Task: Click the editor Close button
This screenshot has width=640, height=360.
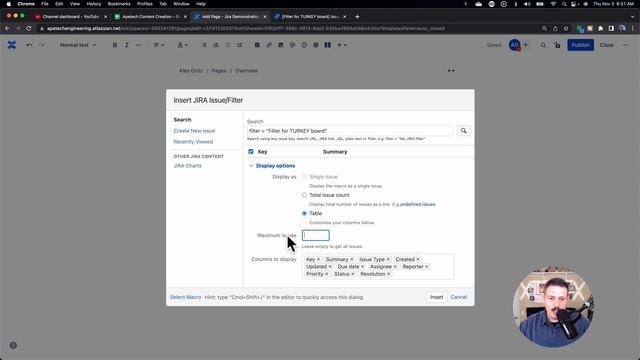Action: tap(607, 45)
